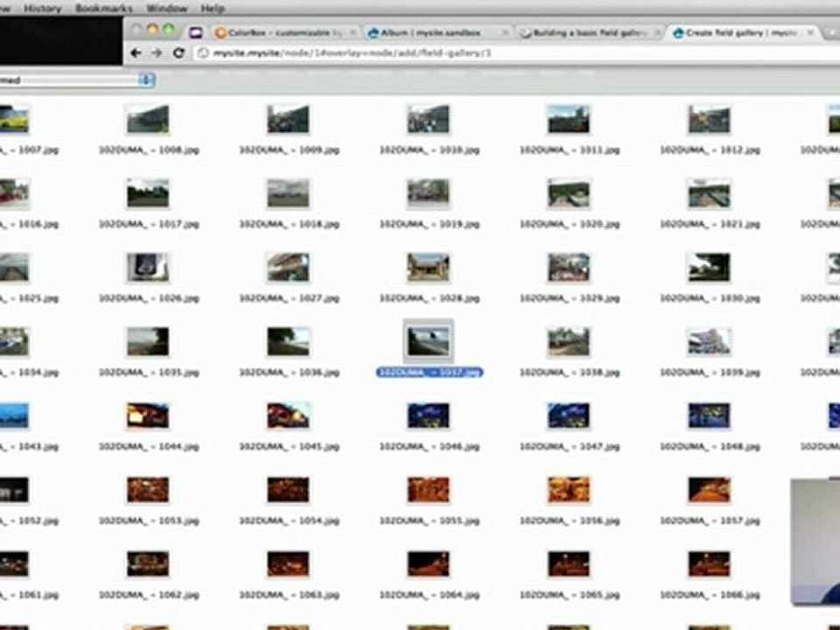This screenshot has height=630, width=840.
Task: Switch to the ColorBox browser tab
Action: [x=285, y=32]
